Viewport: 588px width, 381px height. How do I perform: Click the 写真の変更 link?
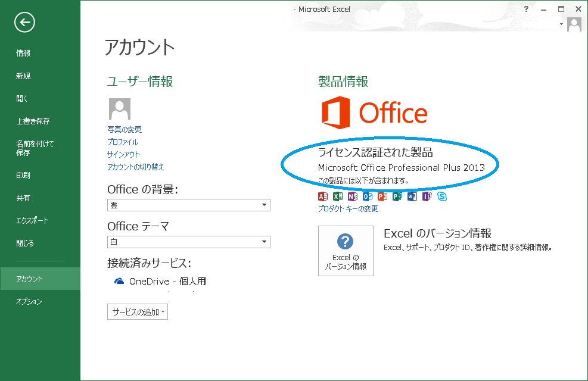coord(125,129)
